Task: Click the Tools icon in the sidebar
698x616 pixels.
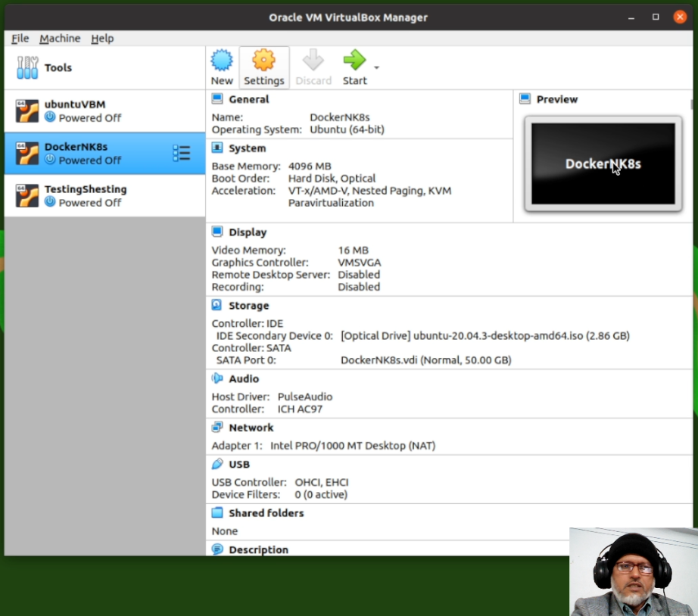Action: coord(27,67)
